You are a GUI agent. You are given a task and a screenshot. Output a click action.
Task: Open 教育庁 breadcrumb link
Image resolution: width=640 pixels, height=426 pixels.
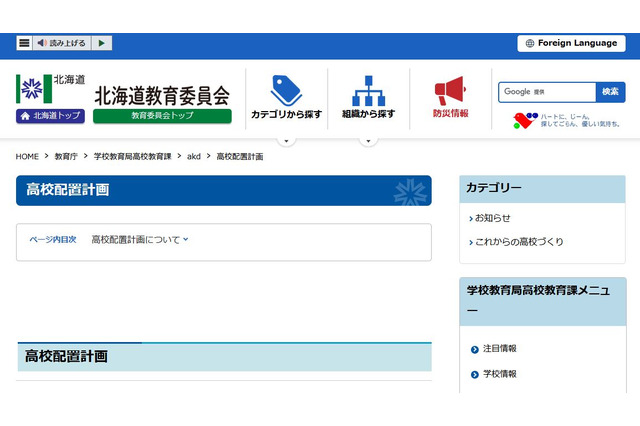pos(66,157)
